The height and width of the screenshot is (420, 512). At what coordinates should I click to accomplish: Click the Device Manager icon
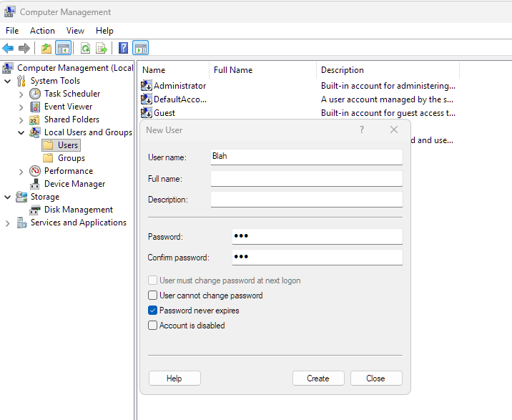[x=34, y=184]
